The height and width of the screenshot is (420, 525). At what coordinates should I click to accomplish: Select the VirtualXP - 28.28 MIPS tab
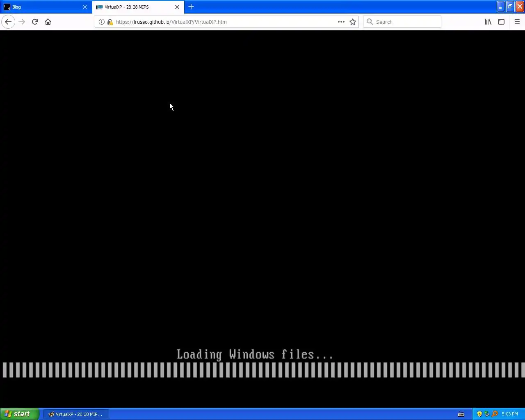138,7
